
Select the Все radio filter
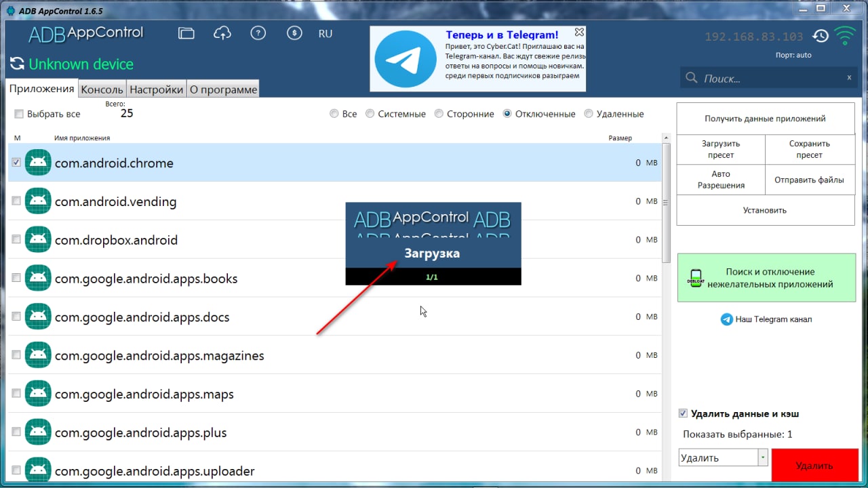[x=334, y=114]
